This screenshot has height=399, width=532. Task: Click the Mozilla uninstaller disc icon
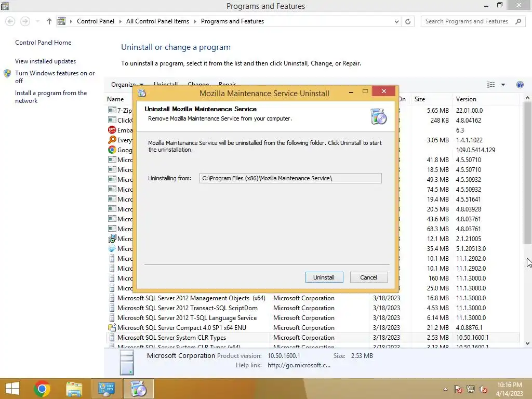[379, 116]
